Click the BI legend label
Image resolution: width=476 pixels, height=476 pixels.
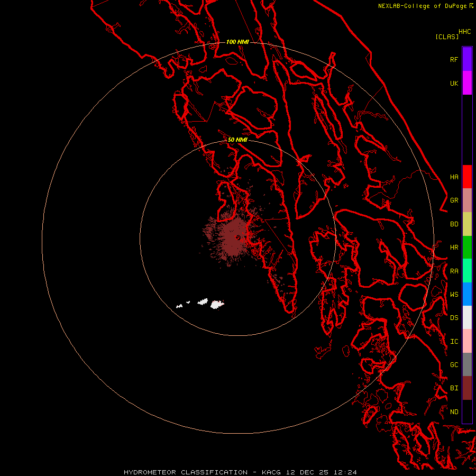pos(454,388)
